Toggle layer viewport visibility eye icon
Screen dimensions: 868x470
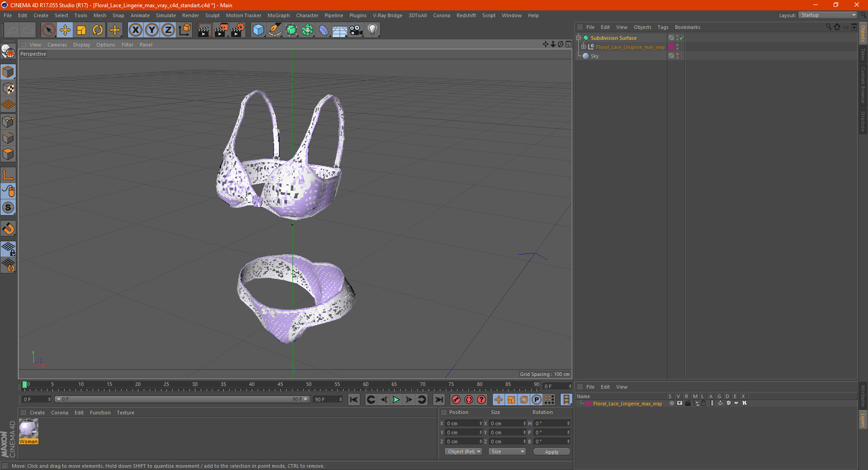(679, 404)
